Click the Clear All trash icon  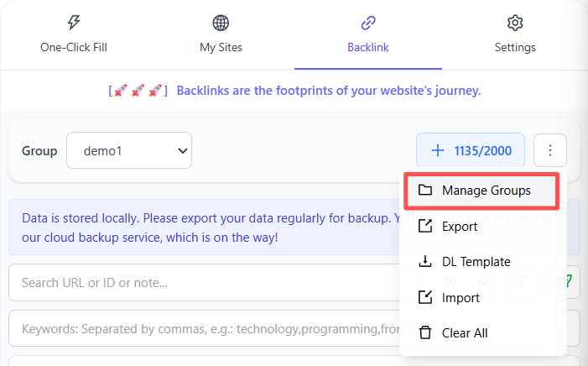coord(425,333)
